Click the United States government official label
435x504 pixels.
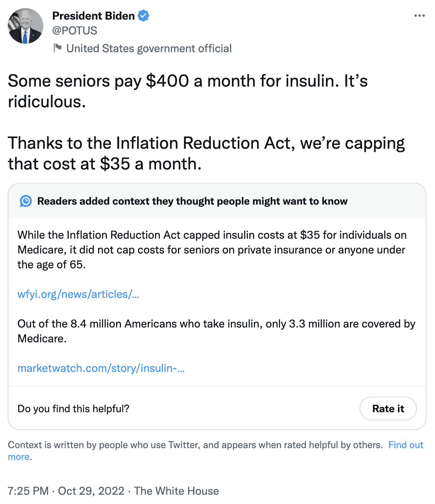click(x=149, y=48)
